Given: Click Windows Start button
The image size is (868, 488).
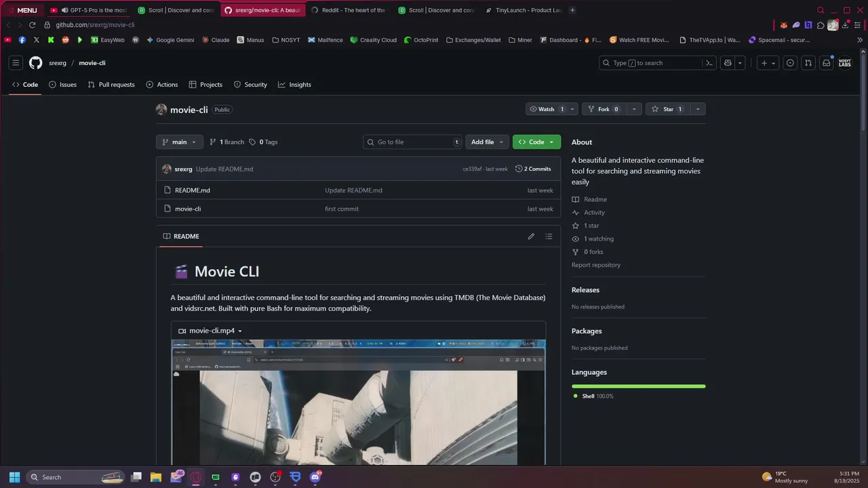Looking at the screenshot, I should click(14, 477).
